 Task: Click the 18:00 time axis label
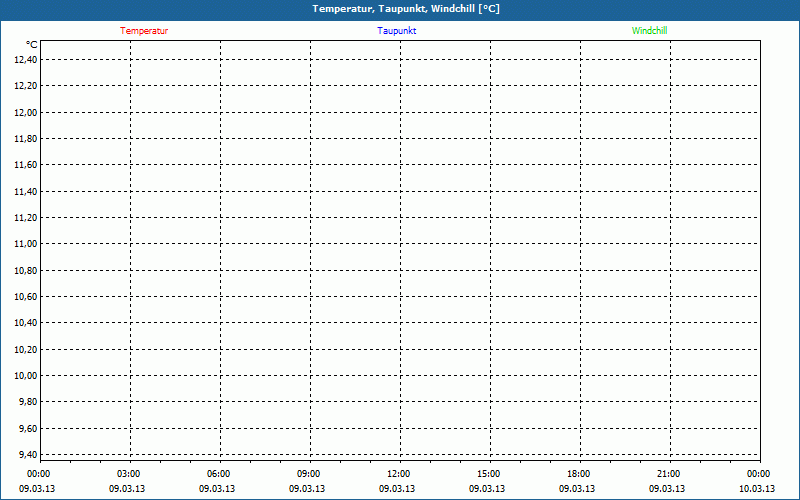(x=578, y=474)
